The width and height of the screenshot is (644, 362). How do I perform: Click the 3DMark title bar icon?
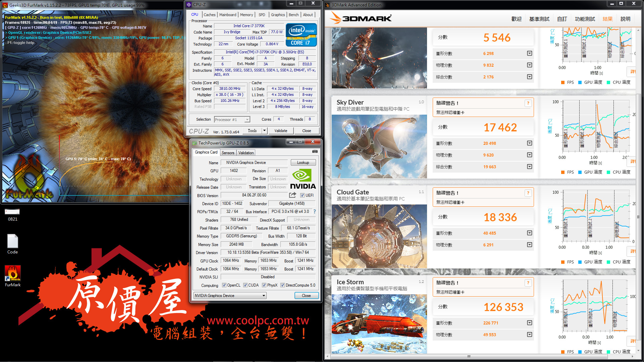(328, 5)
